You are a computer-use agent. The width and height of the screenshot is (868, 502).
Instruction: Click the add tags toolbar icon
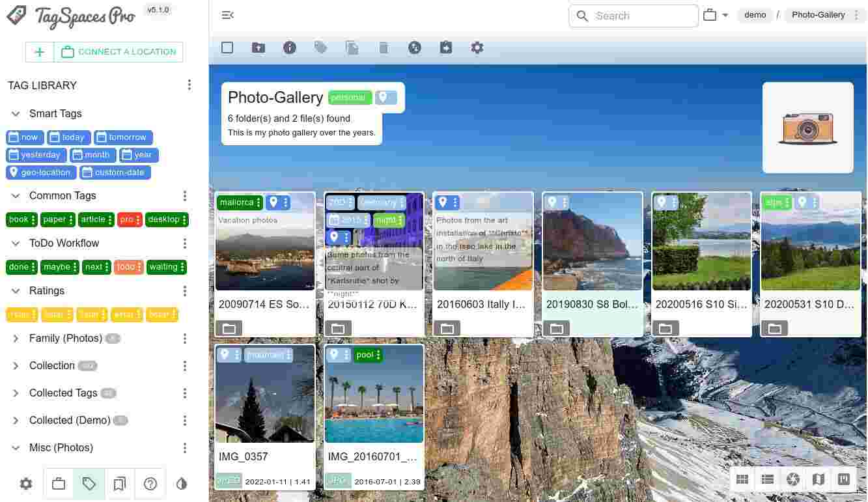(x=321, y=48)
